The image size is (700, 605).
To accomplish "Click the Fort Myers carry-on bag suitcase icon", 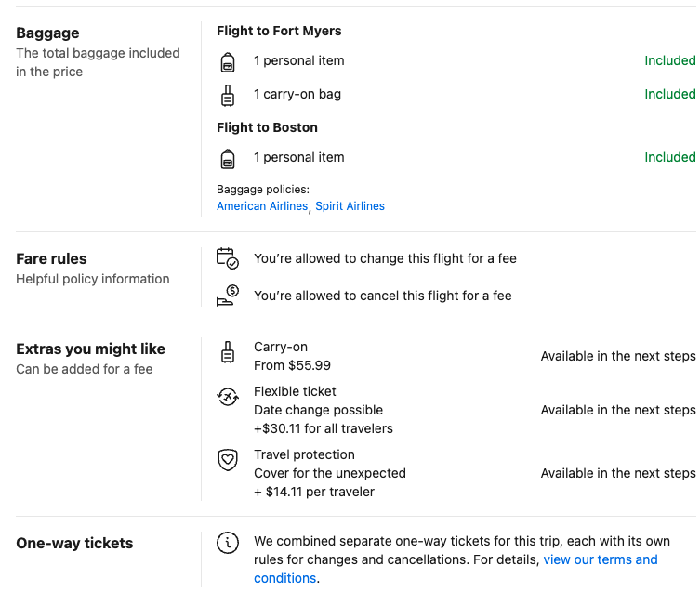I will [x=228, y=95].
